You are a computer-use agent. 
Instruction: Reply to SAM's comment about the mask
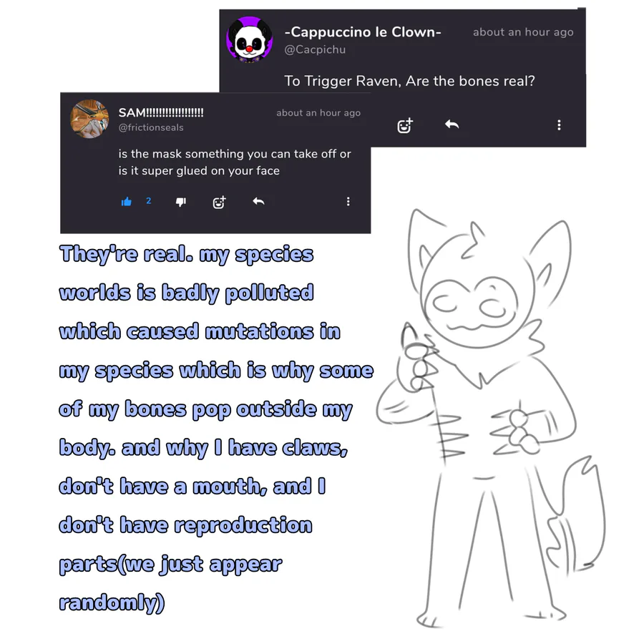[x=258, y=201]
